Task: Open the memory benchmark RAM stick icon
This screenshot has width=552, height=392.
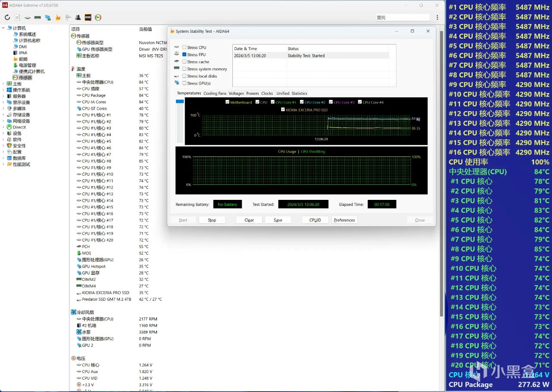Action: pos(38,18)
